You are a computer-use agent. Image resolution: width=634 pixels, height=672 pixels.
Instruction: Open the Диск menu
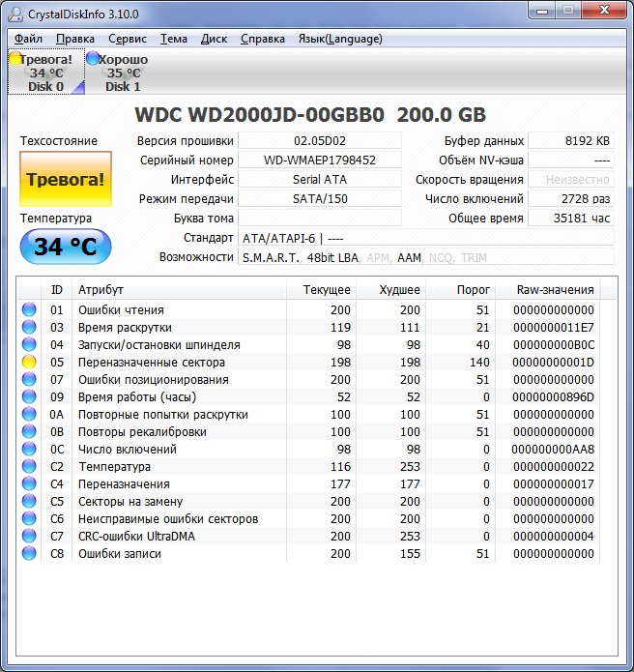214,39
